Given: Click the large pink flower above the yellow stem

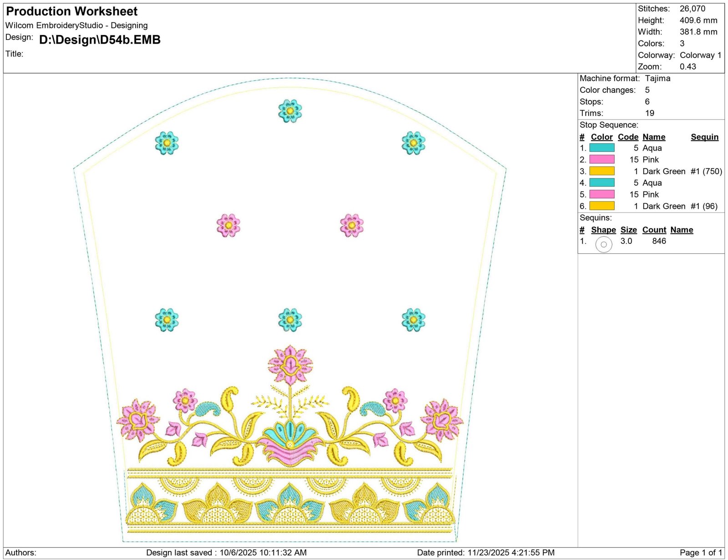Looking at the screenshot, I should click(x=290, y=365).
